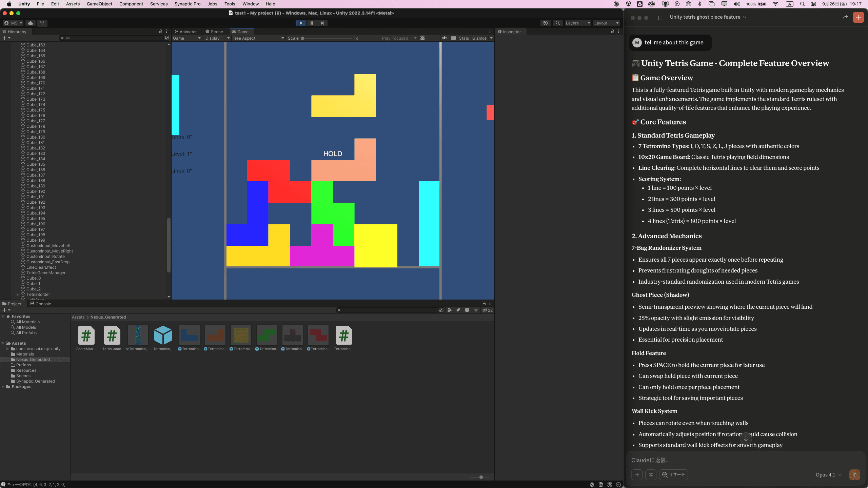This screenshot has height=488, width=868.
Task: Click the cloud services icon
Action: pyautogui.click(x=31, y=23)
